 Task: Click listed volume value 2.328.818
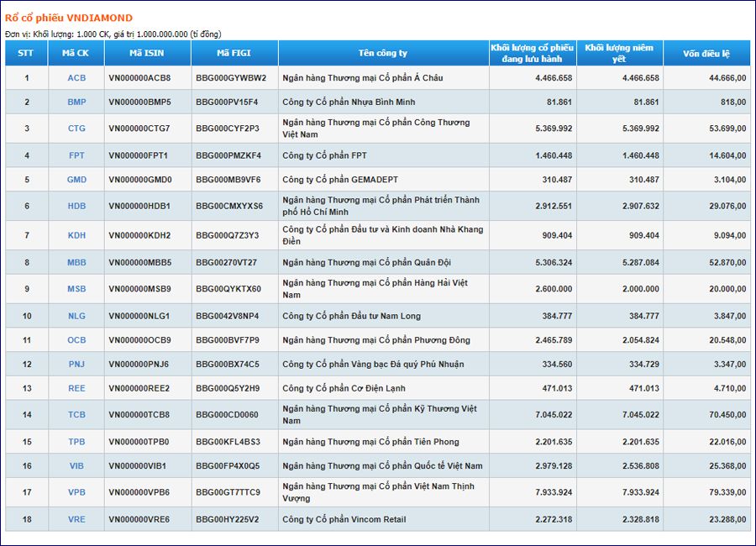(641, 519)
